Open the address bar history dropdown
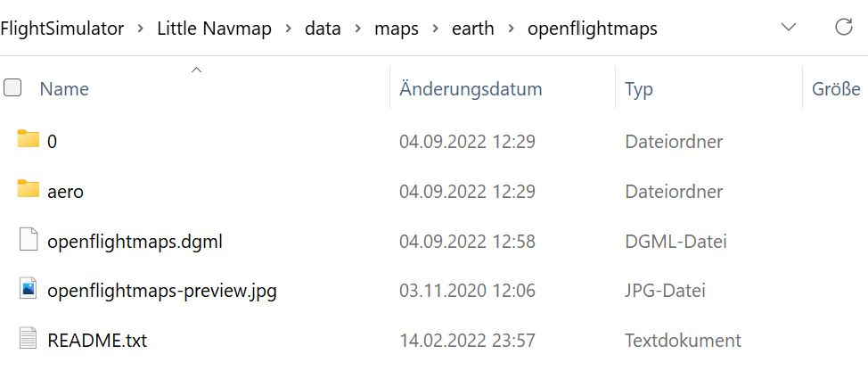Image resolution: width=868 pixels, height=379 pixels. click(x=789, y=28)
